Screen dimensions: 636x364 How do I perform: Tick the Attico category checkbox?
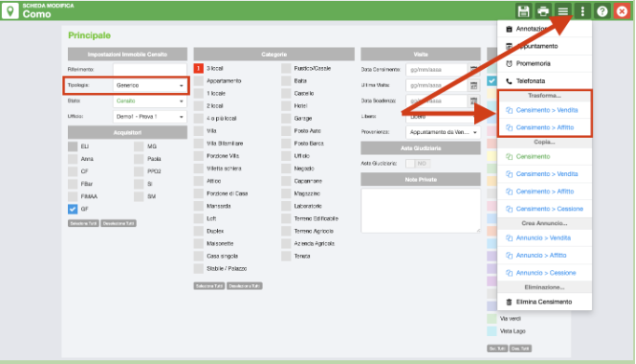[198, 181]
